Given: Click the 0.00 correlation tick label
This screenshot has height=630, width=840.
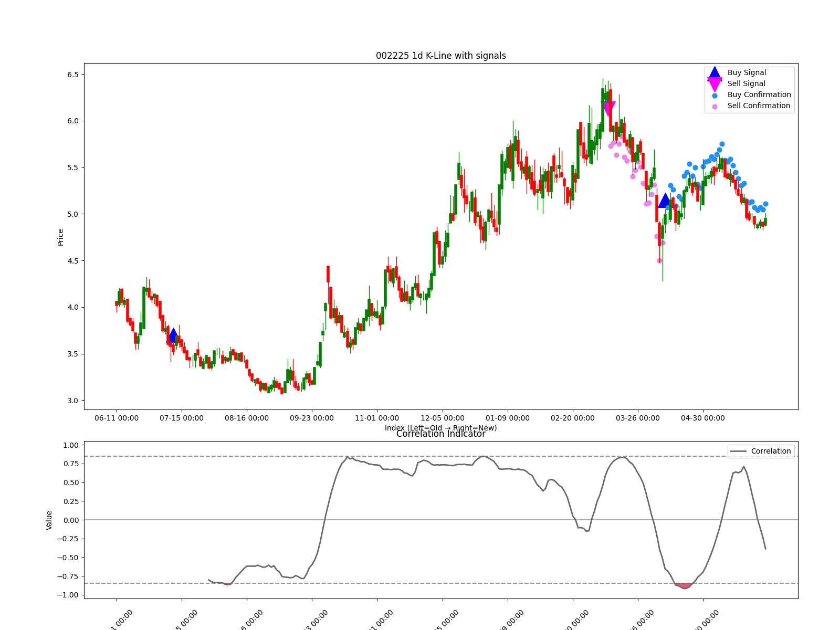Looking at the screenshot, I should (71, 520).
